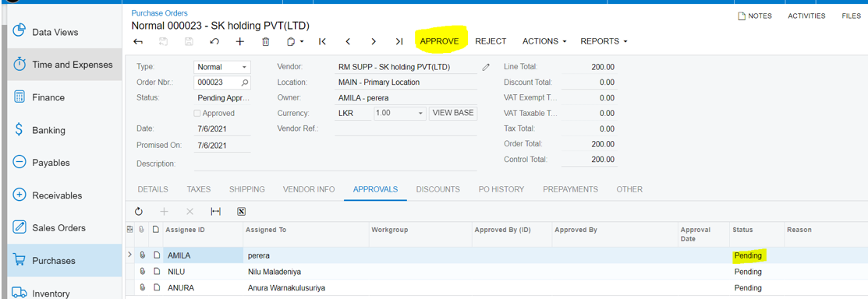Click the Banking dollar icon
The image size is (868, 299).
[x=19, y=130]
